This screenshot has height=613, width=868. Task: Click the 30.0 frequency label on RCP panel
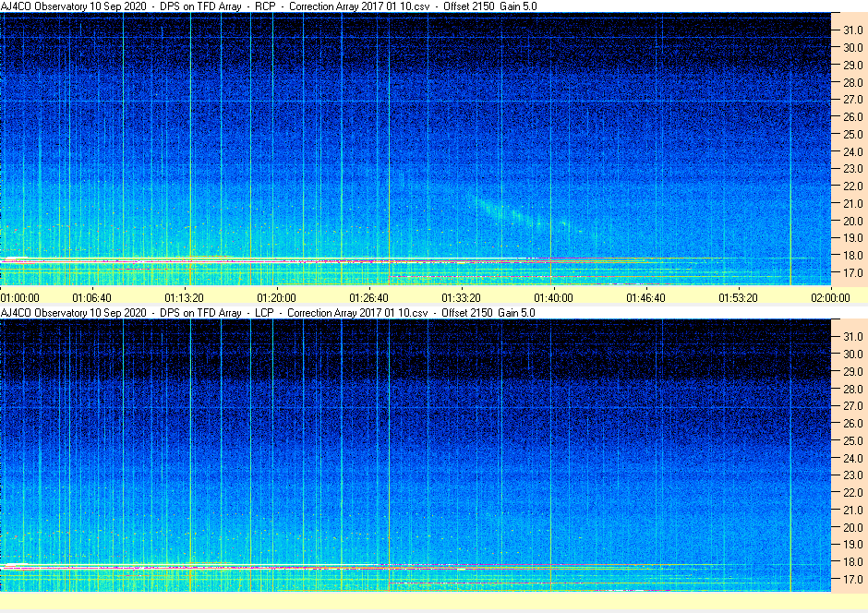[x=853, y=48]
